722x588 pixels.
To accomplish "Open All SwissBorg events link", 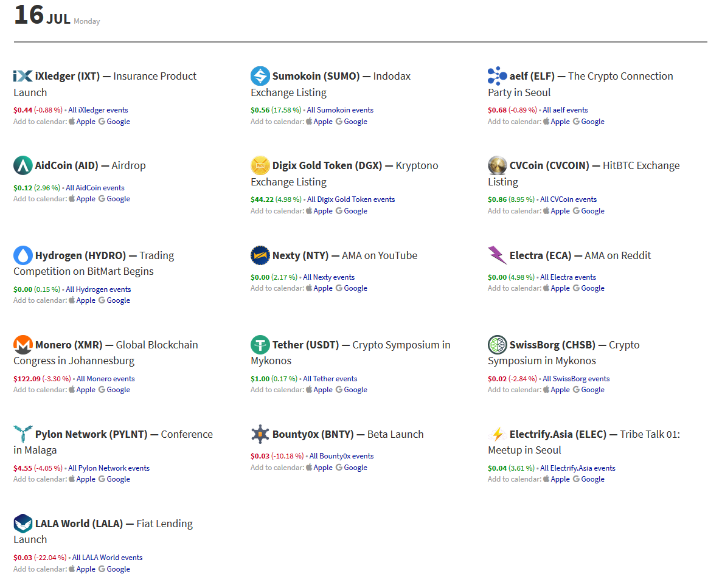I will tap(575, 379).
